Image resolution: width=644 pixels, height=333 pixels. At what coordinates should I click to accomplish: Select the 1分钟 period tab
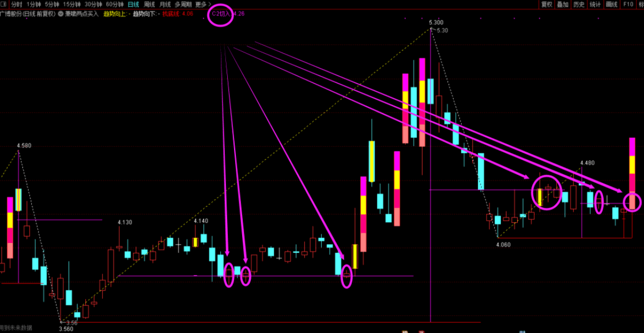pos(33,5)
